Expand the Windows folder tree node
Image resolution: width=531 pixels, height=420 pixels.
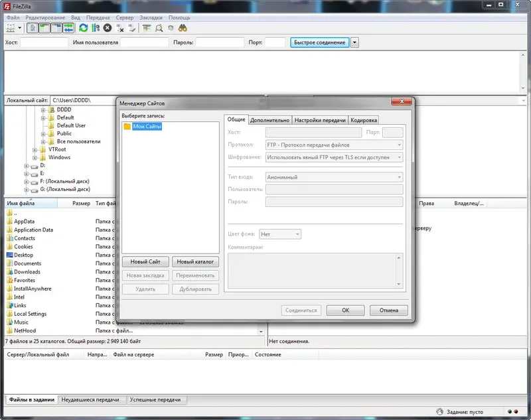35,158
